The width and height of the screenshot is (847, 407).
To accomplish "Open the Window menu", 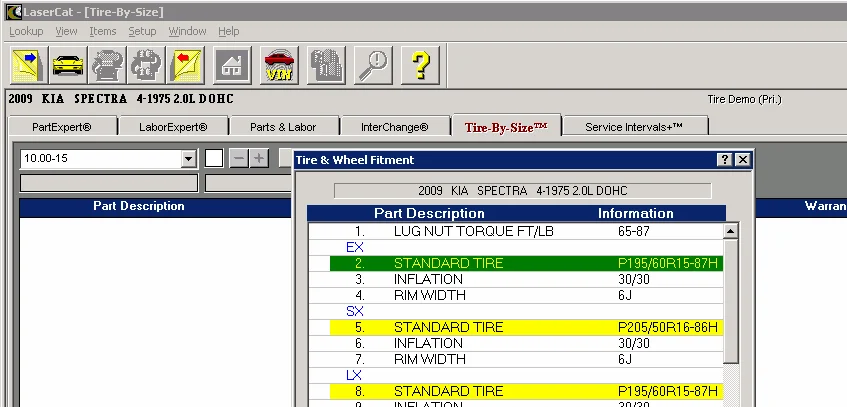I will tap(187, 31).
